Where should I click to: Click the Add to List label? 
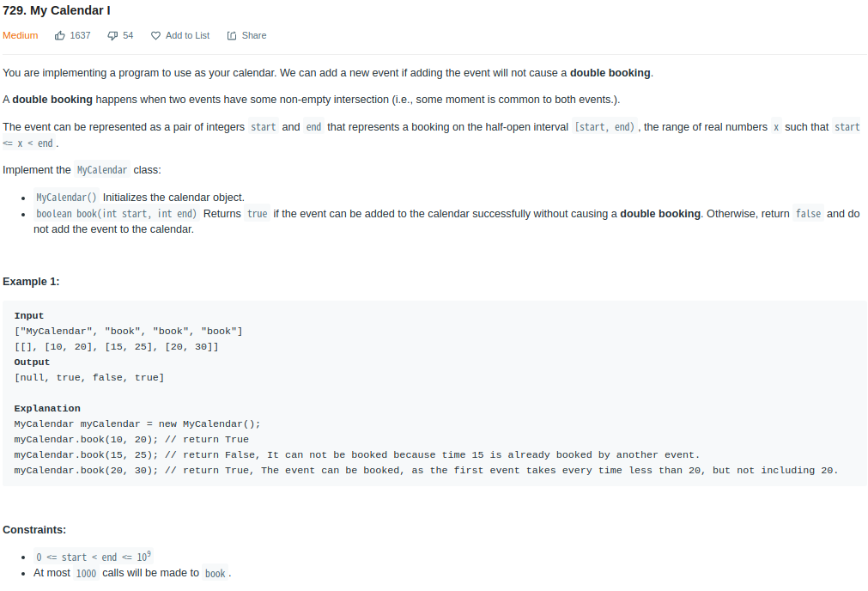188,35
